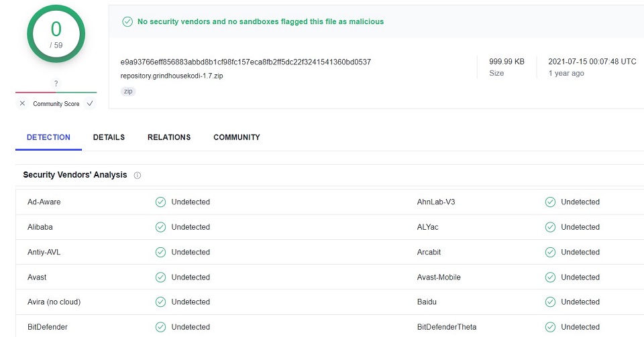644x337 pixels.
Task: Click the Ad-Aware vendor name
Action: tap(44, 202)
